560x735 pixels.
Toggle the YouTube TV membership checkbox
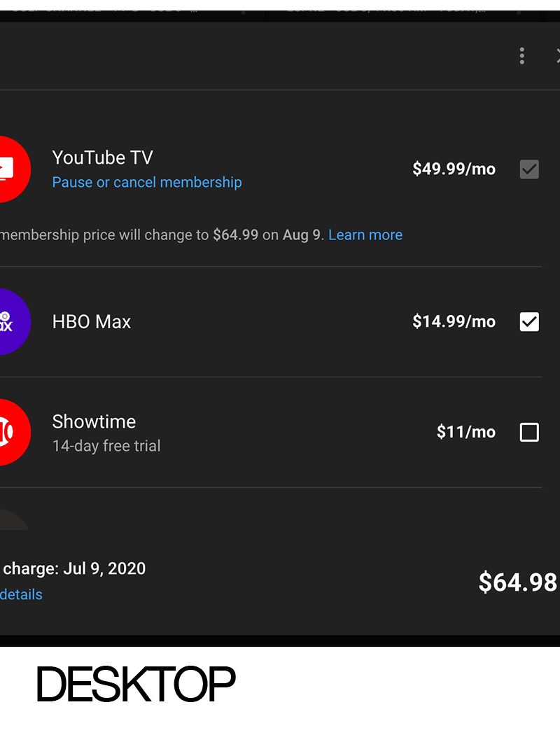(x=529, y=169)
